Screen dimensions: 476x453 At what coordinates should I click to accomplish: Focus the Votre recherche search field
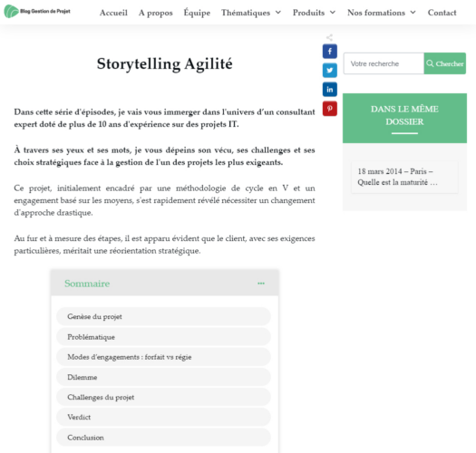(x=384, y=63)
